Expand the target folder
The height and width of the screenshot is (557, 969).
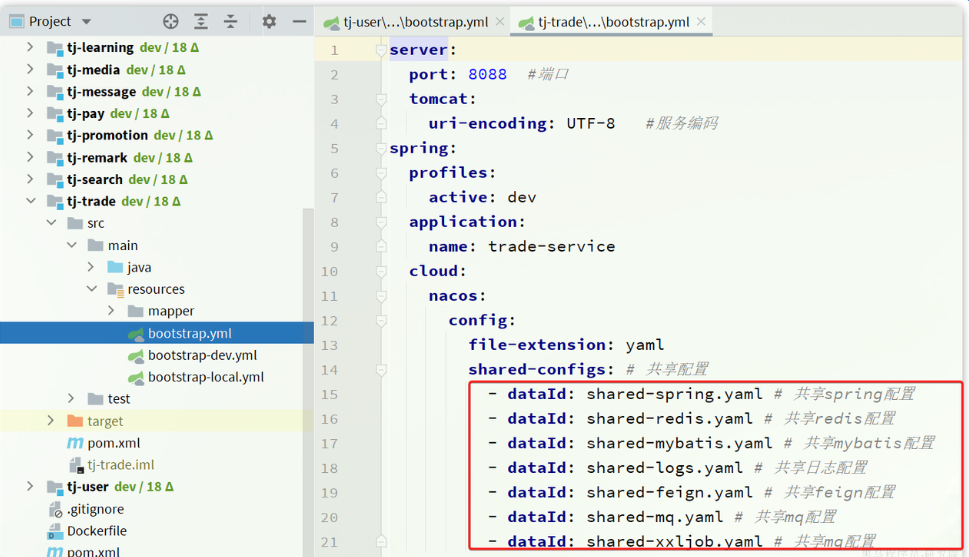pyautogui.click(x=51, y=420)
